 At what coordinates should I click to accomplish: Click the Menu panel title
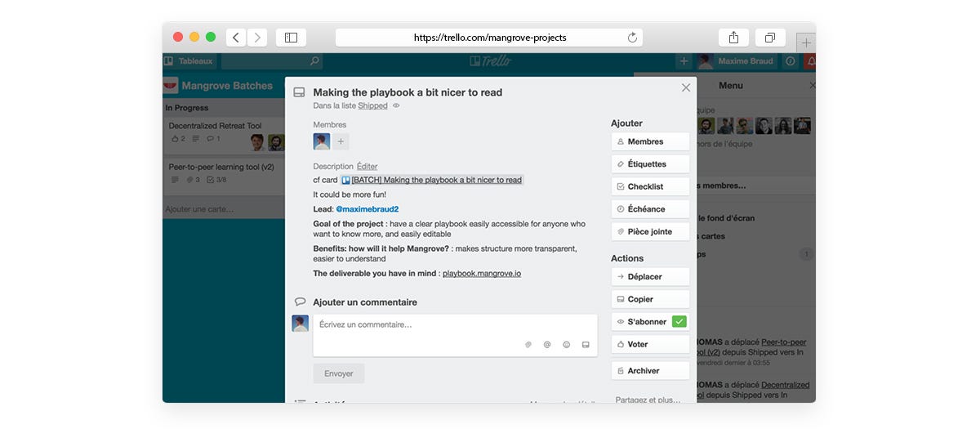point(731,86)
